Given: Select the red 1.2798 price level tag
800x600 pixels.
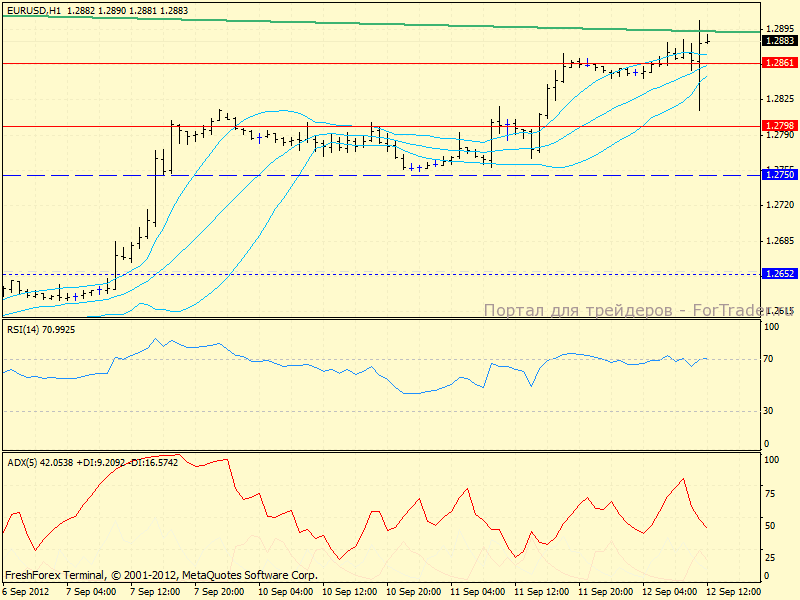Looking at the screenshot, I should click(779, 126).
